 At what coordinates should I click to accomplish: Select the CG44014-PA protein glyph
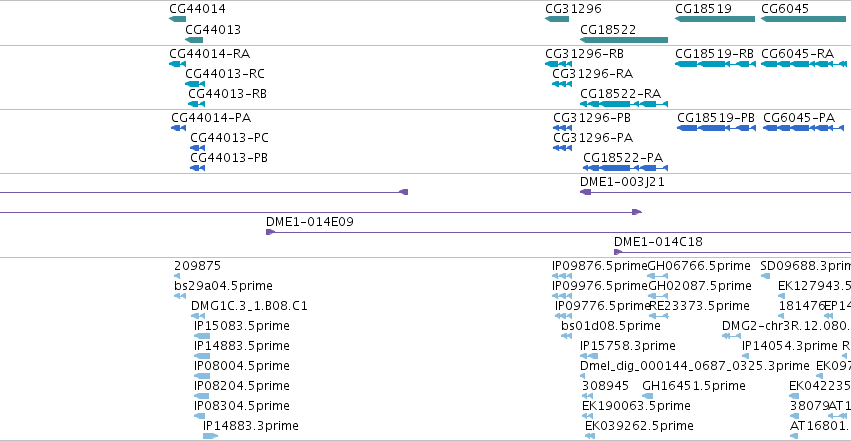coord(179,128)
